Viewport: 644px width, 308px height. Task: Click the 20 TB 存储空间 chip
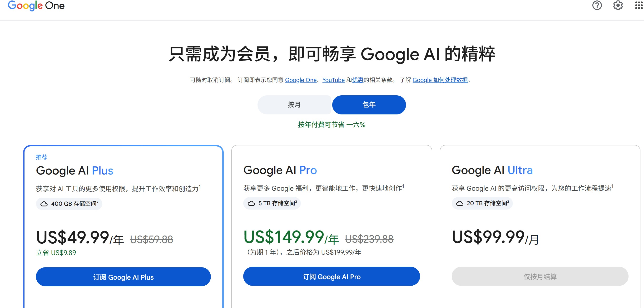482,203
